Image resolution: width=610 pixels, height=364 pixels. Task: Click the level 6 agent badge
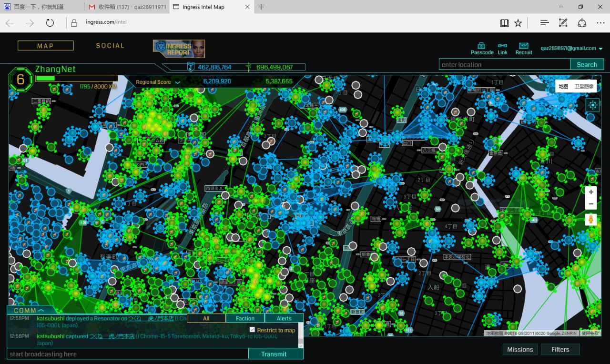(x=20, y=80)
